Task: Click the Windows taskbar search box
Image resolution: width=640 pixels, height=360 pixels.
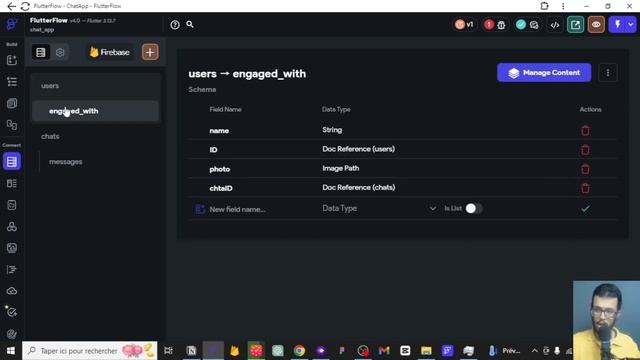Action: (x=89, y=351)
